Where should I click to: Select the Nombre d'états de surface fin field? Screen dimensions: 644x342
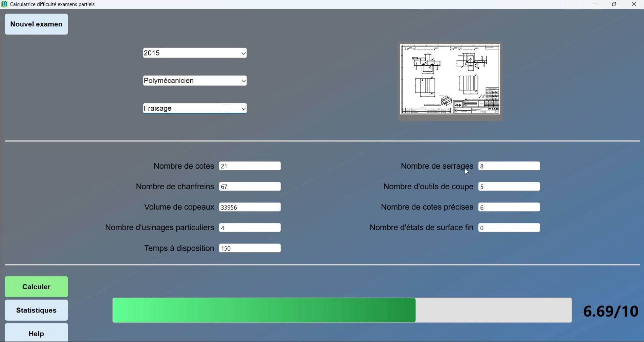point(509,228)
